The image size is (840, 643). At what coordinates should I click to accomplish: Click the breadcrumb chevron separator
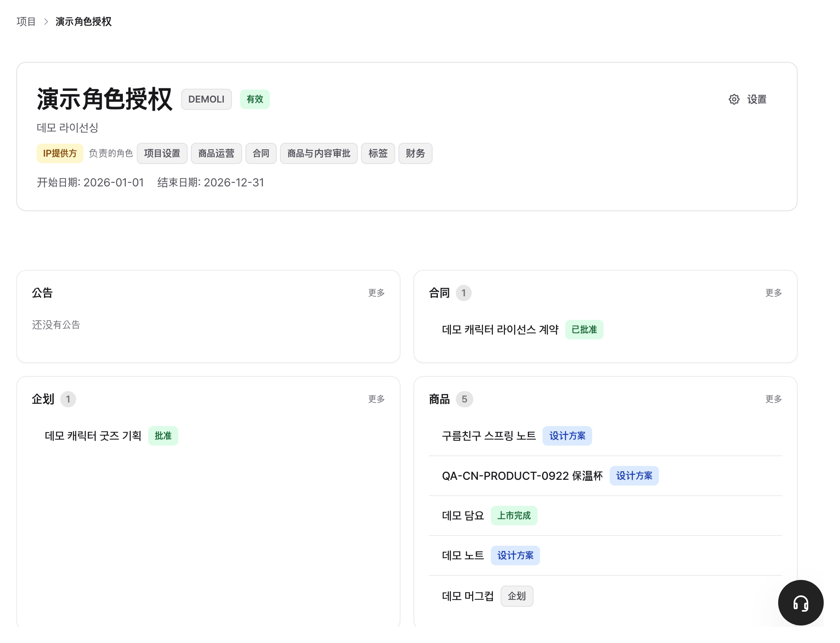click(46, 22)
